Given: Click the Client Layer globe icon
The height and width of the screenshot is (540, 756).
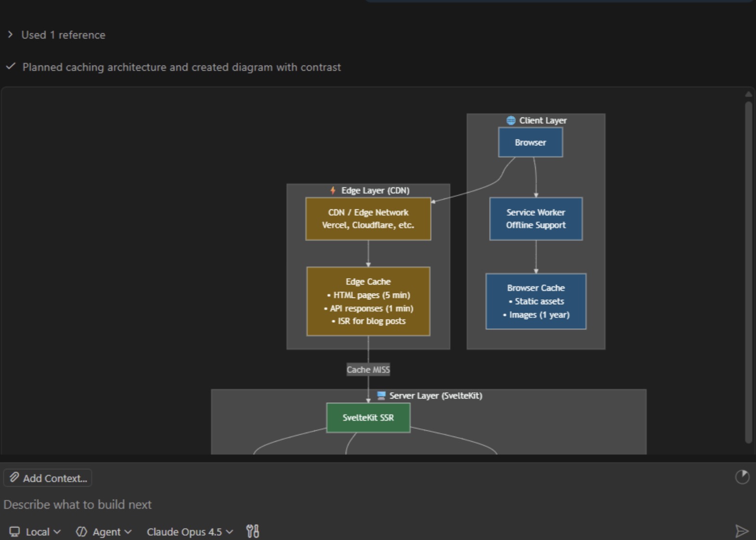Looking at the screenshot, I should point(511,120).
